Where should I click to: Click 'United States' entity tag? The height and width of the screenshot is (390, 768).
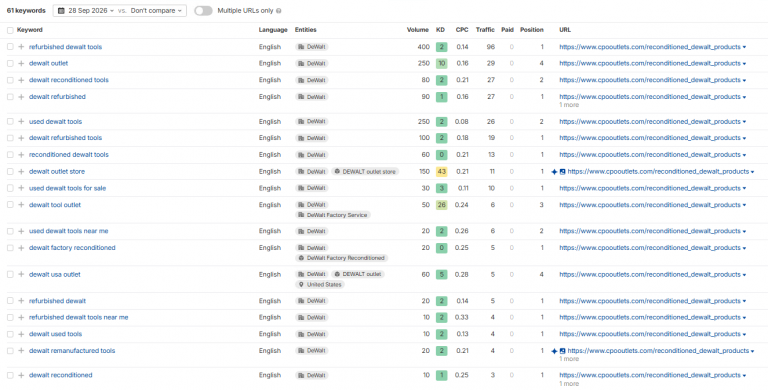pos(320,285)
